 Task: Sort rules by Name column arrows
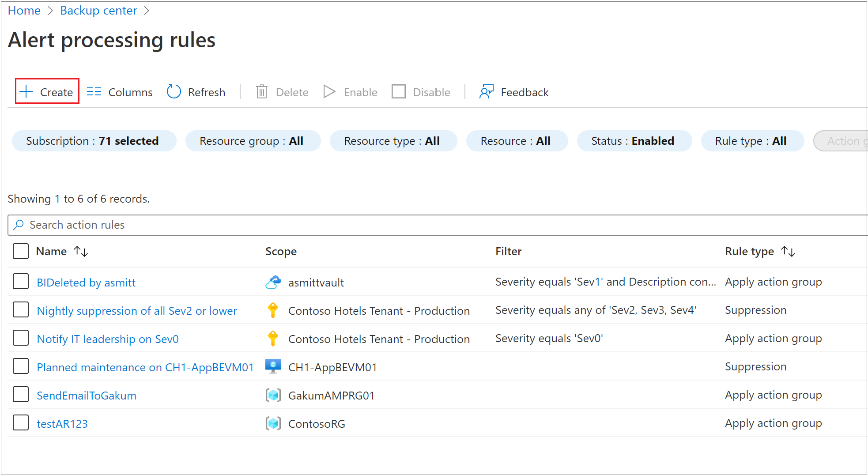(x=81, y=251)
